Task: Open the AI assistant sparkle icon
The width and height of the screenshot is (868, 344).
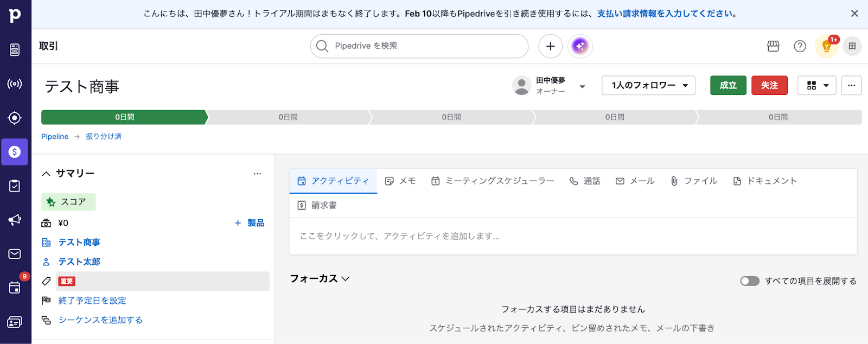Action: tap(580, 46)
